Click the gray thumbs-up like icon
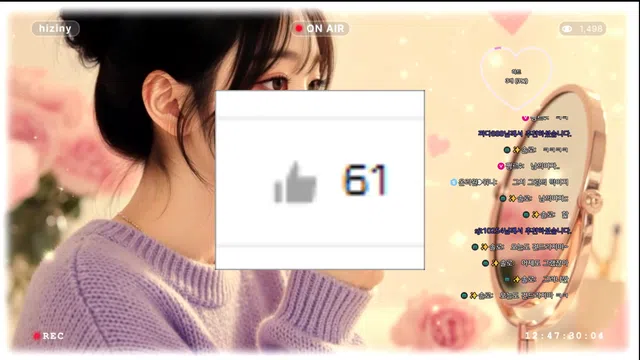Viewport: 640px width, 360px height. point(295,182)
